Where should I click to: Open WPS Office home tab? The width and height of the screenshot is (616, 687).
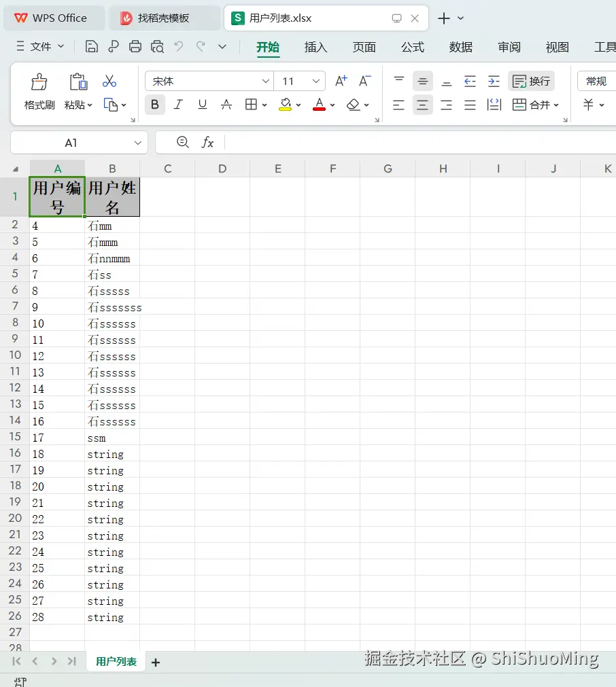[x=54, y=18]
